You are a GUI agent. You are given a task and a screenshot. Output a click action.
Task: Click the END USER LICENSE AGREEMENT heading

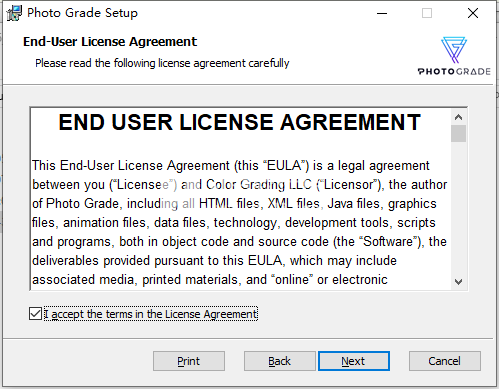pyautogui.click(x=240, y=122)
